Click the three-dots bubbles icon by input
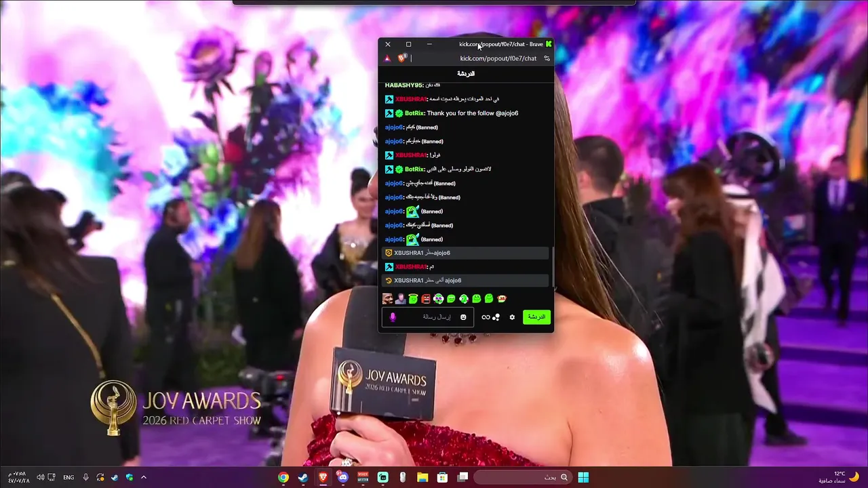 coord(496,317)
